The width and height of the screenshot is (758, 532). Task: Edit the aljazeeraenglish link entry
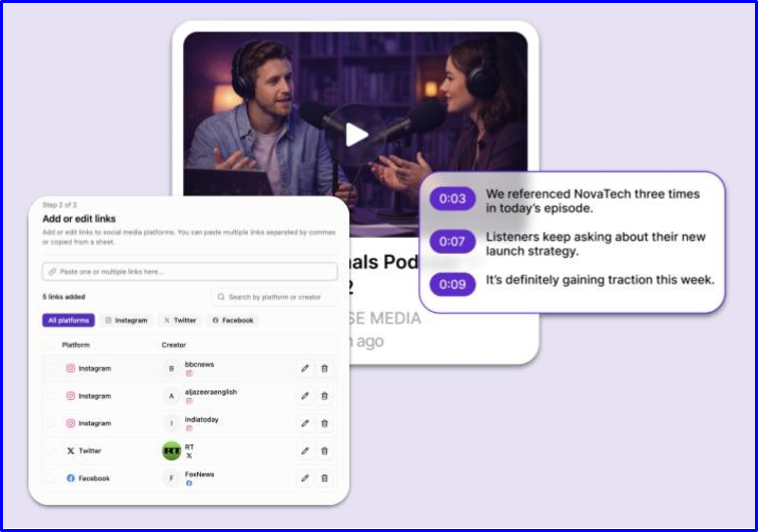(305, 396)
